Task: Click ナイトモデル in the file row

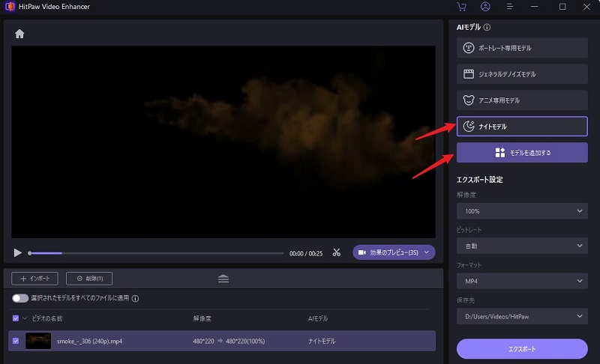Action: pyautogui.click(x=322, y=341)
